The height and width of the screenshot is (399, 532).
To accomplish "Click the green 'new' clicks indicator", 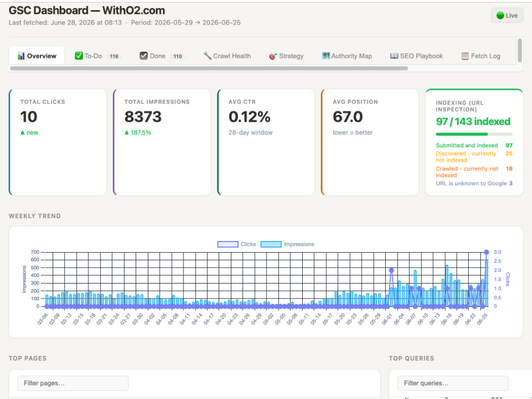I will [29, 132].
